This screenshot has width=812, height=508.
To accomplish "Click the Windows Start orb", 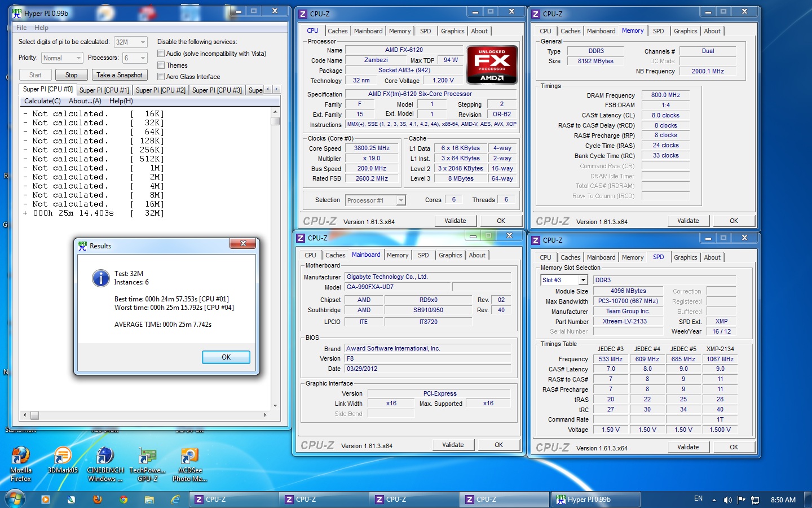I will coord(15,499).
